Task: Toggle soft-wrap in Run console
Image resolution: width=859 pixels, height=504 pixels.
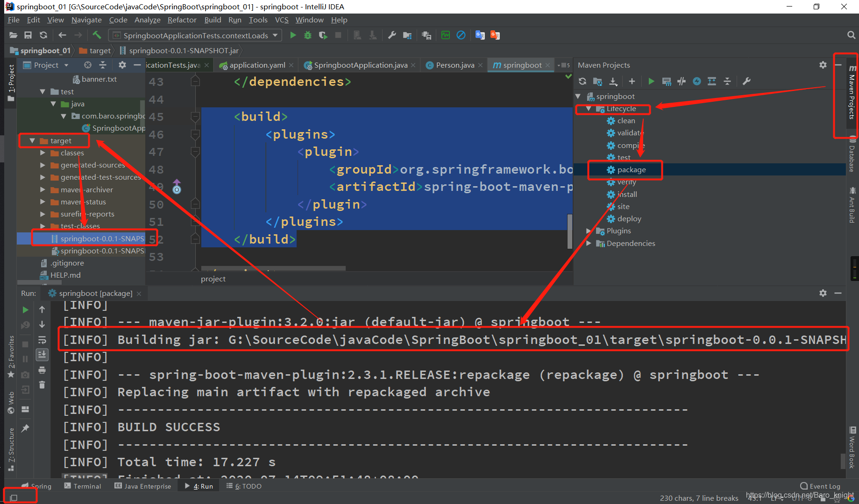Action: 42,340
